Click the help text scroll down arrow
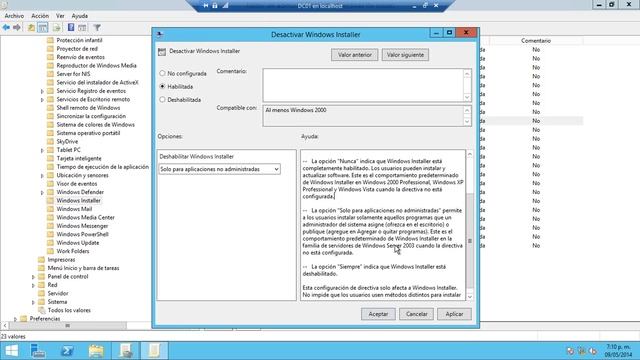 pos(470,297)
